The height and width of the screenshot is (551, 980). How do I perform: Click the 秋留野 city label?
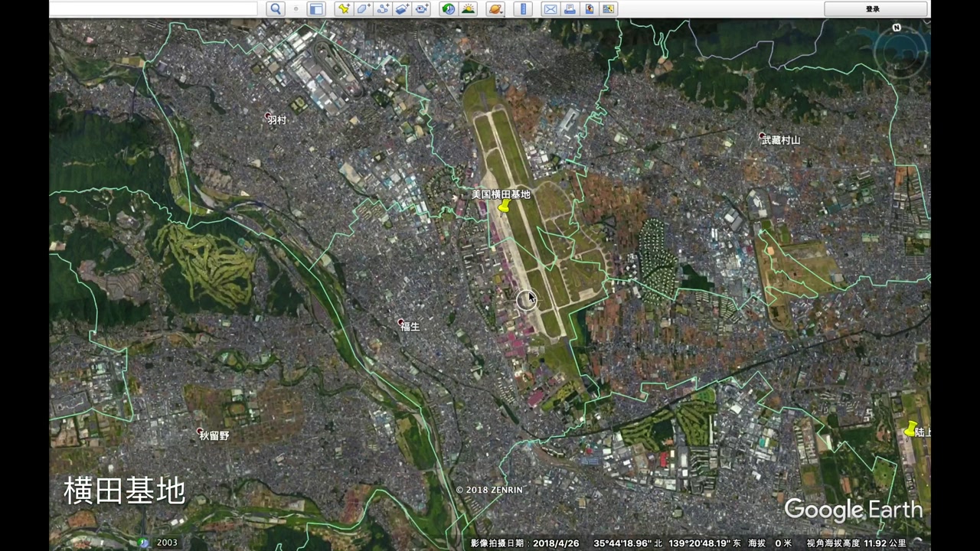pos(214,435)
